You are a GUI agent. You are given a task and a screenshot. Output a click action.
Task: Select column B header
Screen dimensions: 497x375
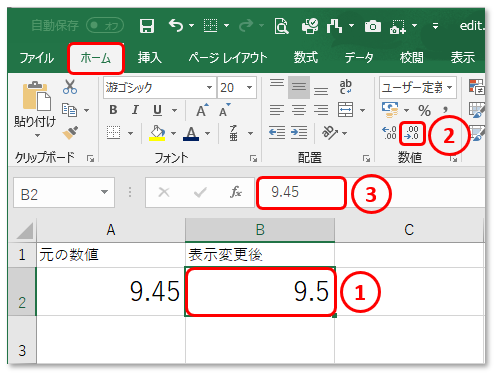(260, 230)
